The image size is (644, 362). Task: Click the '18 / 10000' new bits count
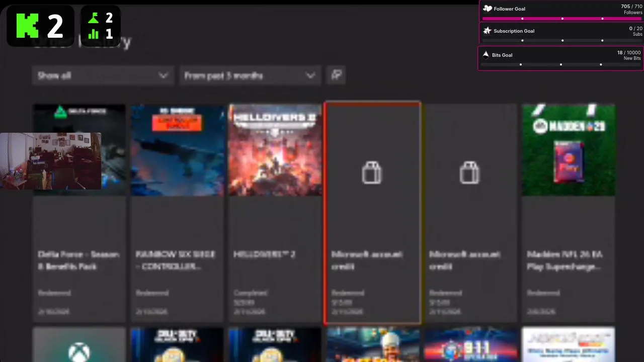click(x=629, y=52)
